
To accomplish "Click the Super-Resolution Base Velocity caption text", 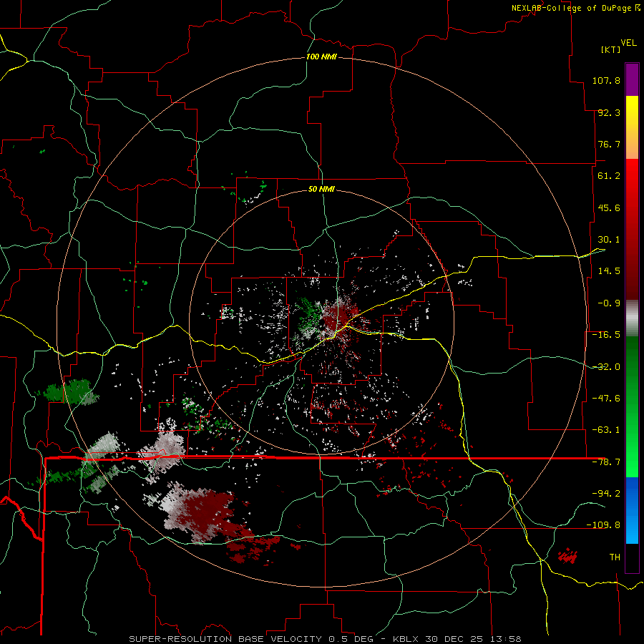I will [x=324, y=639].
